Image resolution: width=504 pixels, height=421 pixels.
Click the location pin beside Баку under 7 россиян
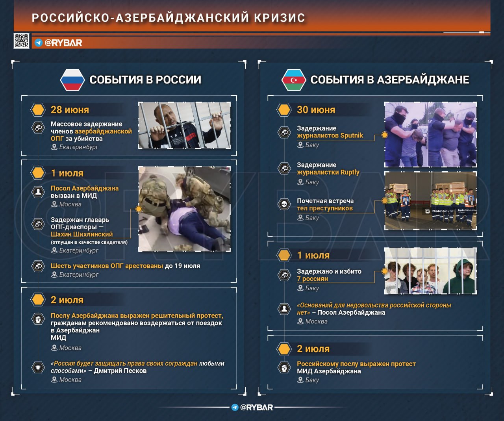300,288
